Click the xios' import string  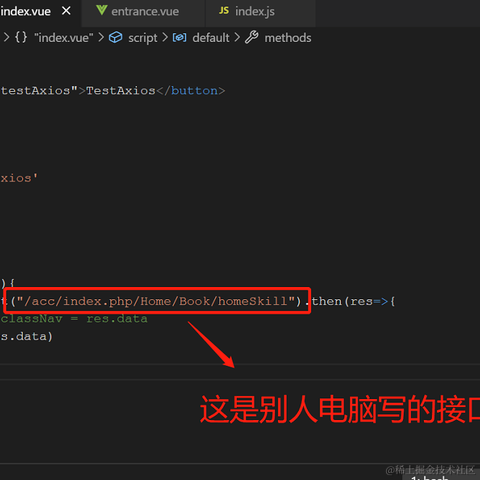pos(19,178)
